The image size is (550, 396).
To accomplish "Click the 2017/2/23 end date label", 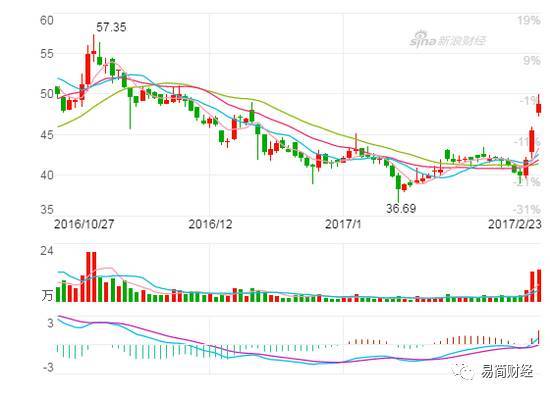I will 515,224.
